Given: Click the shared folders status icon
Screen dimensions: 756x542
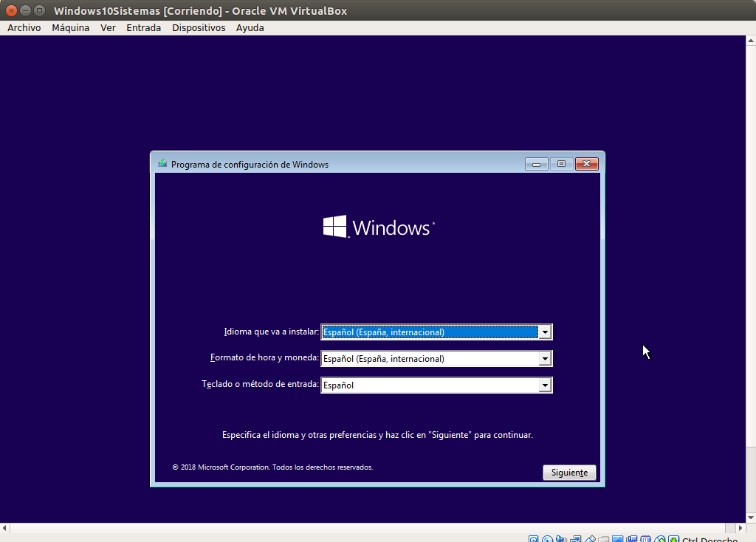Looking at the screenshot, I should 604,539.
